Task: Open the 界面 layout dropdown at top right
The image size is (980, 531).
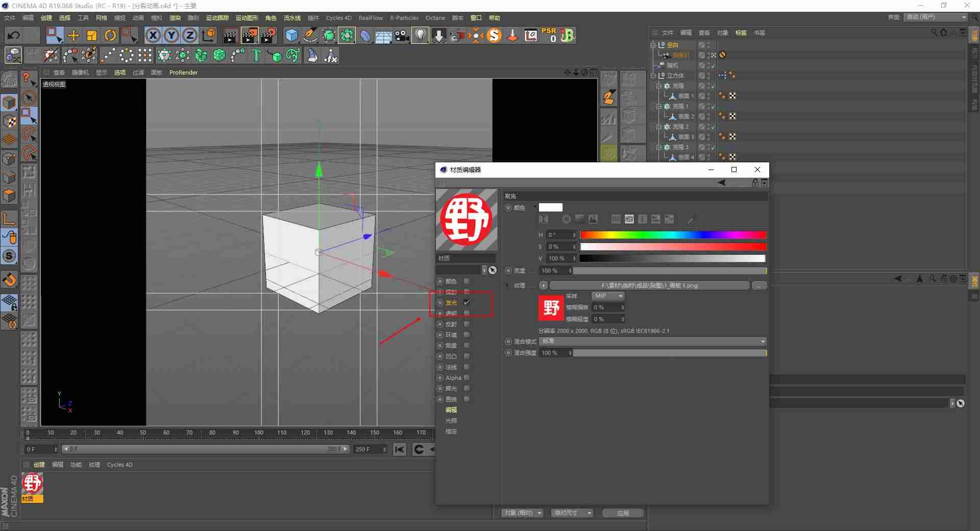Action: [936, 17]
